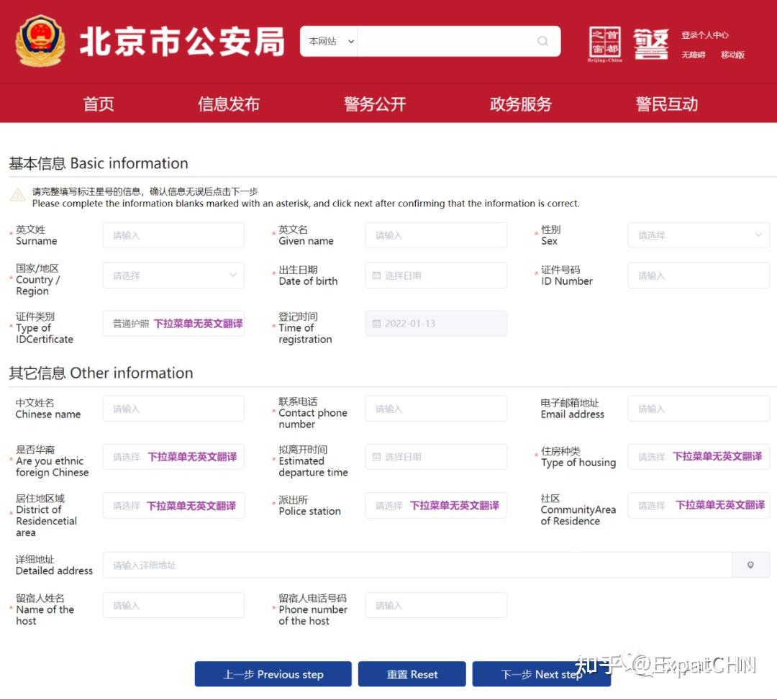This screenshot has width=777, height=700.
Task: Click the 下一步 Next step button
Action: tap(542, 674)
